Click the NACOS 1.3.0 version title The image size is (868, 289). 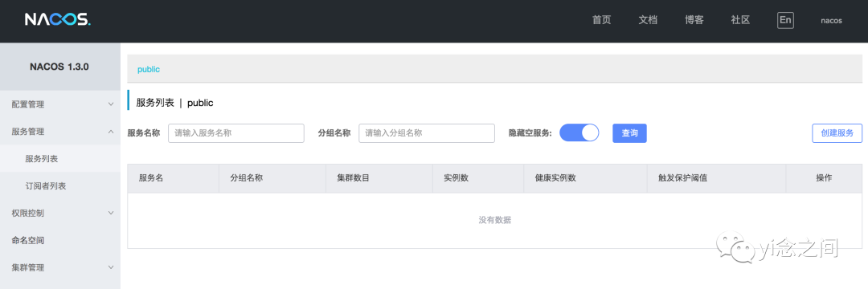point(59,67)
